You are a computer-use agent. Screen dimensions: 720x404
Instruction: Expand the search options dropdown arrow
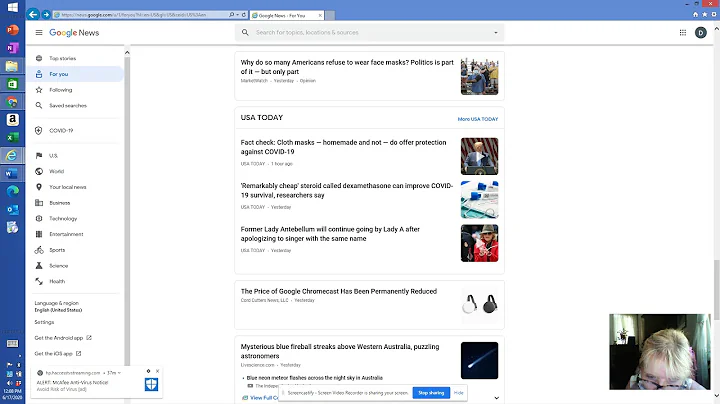[495, 33]
